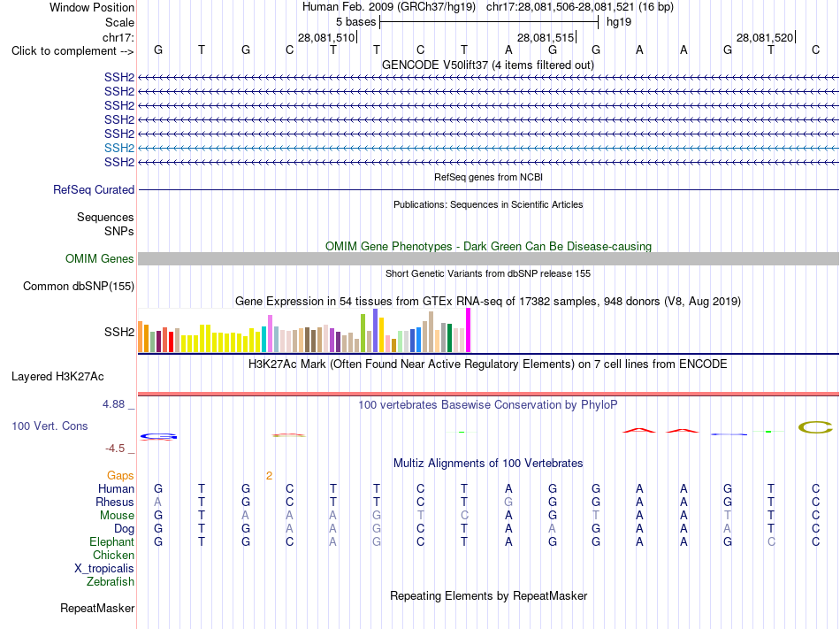Click the 28,081,515 position marker in ruler

546,37
